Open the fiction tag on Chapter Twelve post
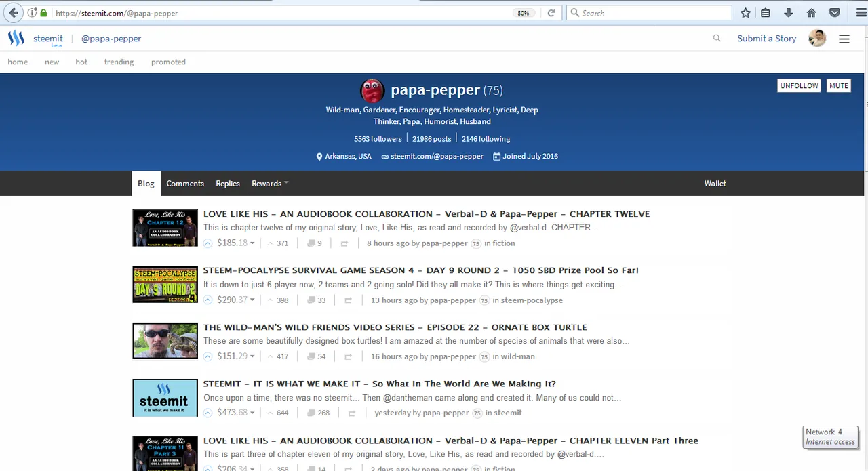This screenshot has width=868, height=471. coord(504,243)
